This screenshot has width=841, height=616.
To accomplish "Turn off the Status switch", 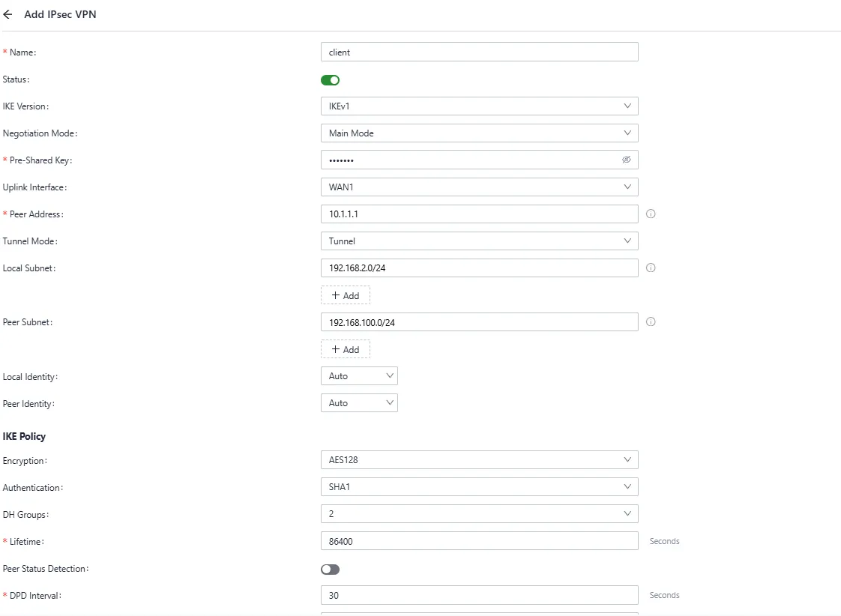I will (x=330, y=80).
